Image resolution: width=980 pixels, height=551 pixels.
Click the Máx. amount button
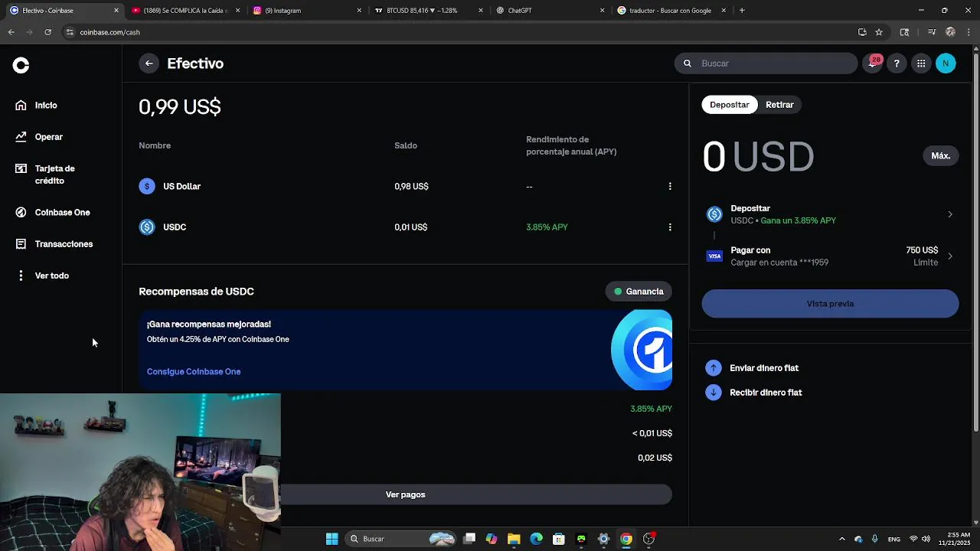pos(940,156)
